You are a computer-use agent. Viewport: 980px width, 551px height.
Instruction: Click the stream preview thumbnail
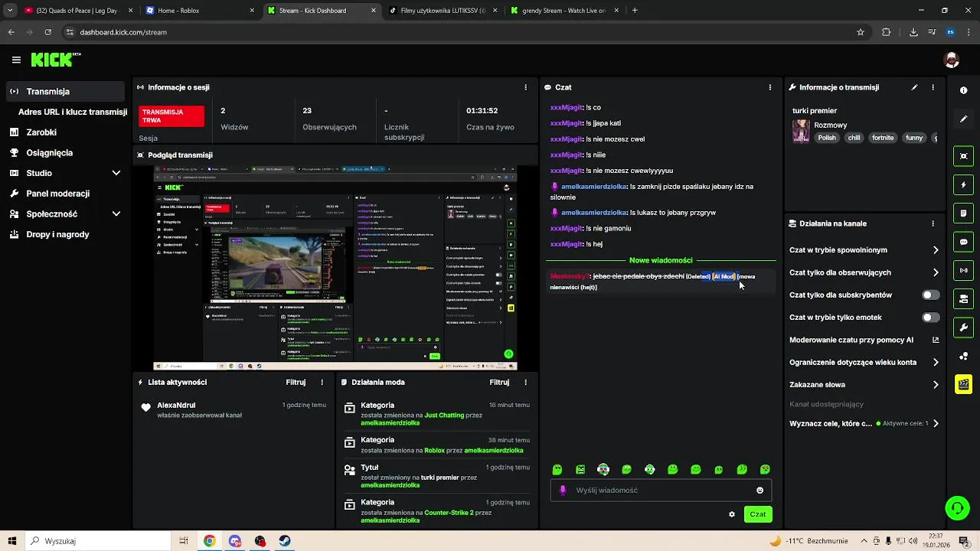pyautogui.click(x=335, y=268)
